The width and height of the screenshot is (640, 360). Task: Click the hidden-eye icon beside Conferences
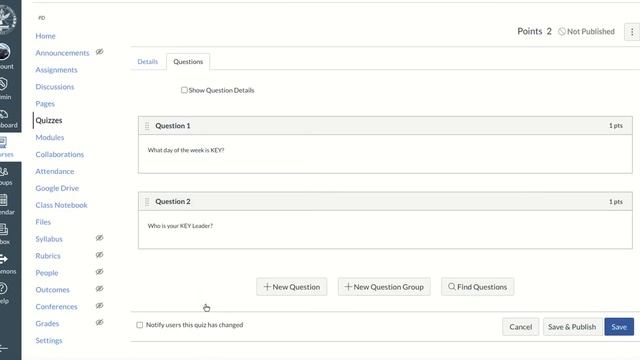pyautogui.click(x=100, y=306)
